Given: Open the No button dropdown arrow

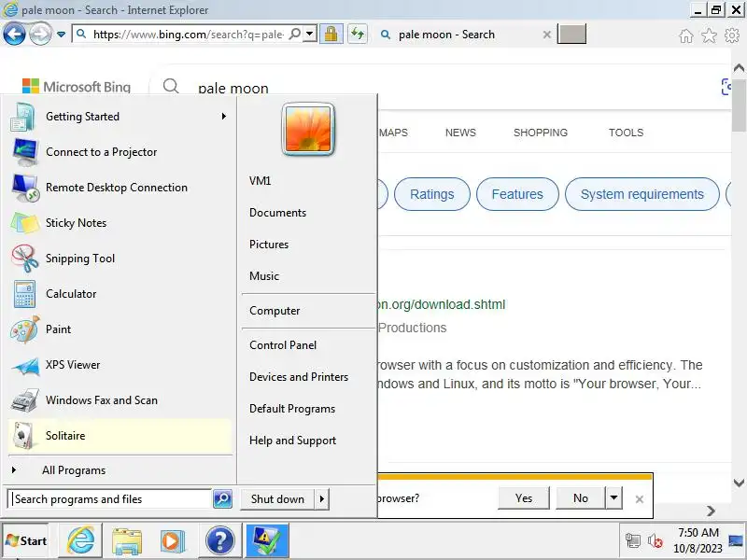Looking at the screenshot, I should [613, 498].
